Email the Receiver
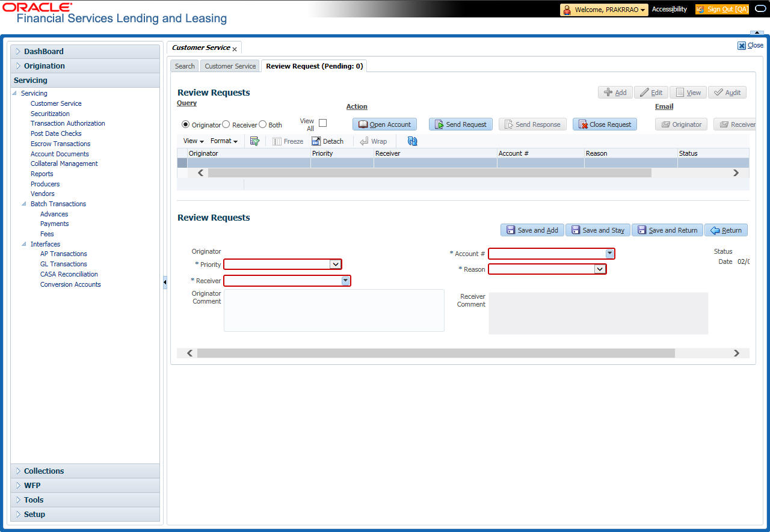The width and height of the screenshot is (770, 532). click(735, 124)
